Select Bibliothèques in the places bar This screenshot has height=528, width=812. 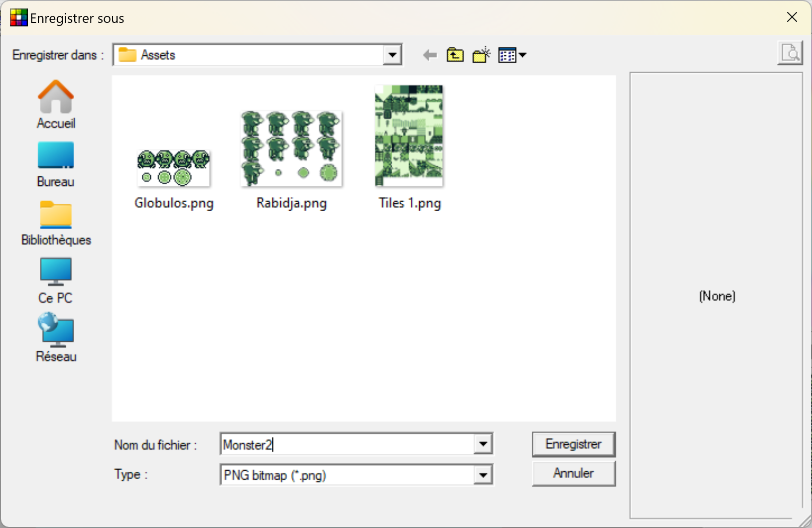pyautogui.click(x=56, y=223)
